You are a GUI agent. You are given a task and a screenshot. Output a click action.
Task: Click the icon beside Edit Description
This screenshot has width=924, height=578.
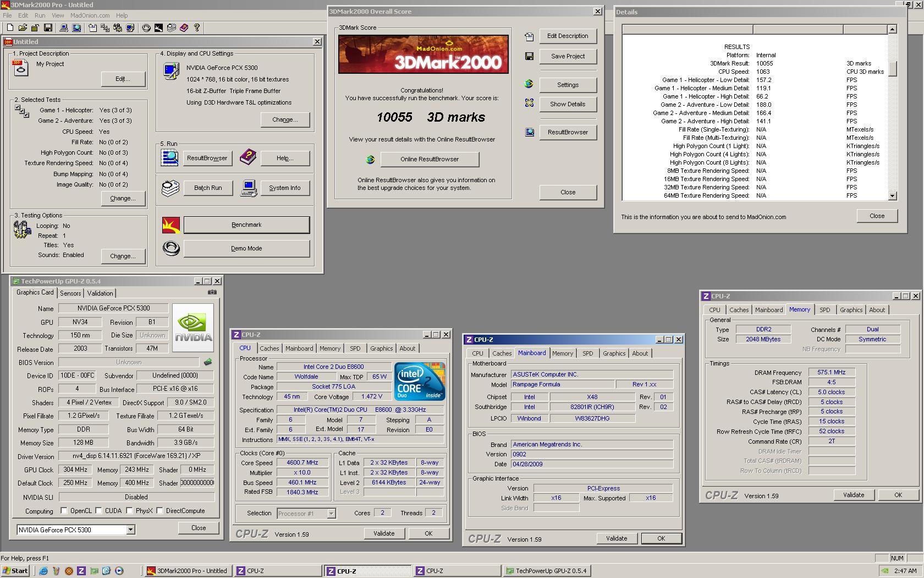coord(529,37)
